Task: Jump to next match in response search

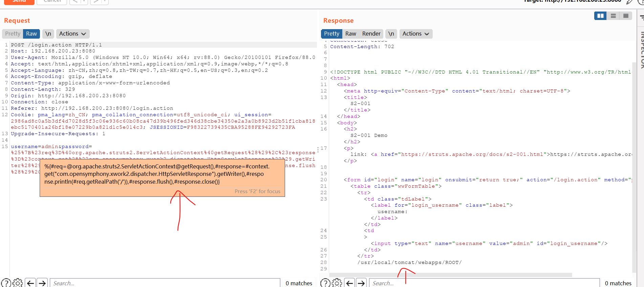Action: click(x=362, y=283)
